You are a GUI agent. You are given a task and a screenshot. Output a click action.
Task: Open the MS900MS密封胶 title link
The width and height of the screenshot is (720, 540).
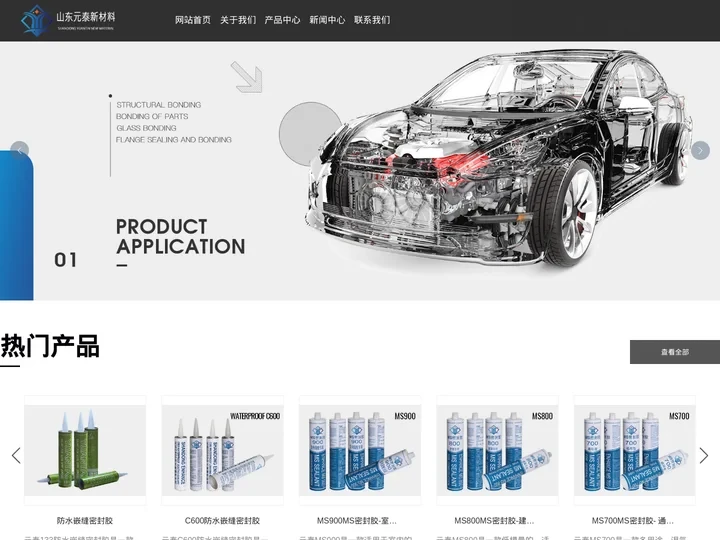pyautogui.click(x=357, y=521)
